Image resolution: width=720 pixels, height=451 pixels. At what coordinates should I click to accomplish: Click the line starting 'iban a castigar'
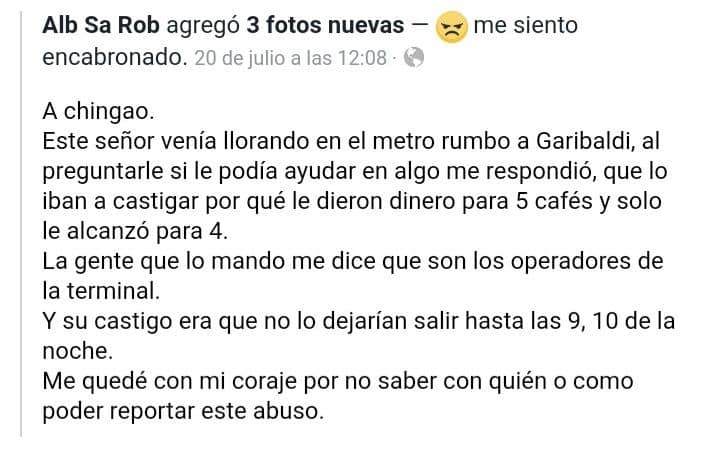coord(352,202)
